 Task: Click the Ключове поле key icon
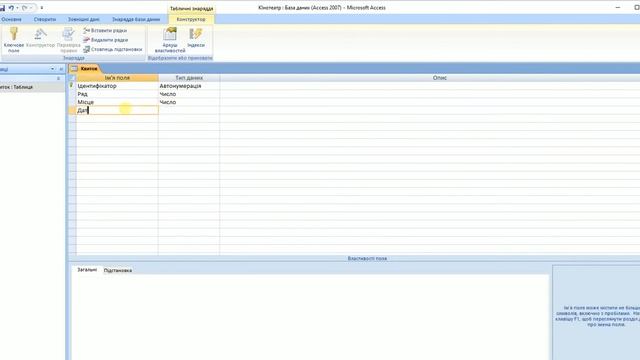click(x=13, y=34)
